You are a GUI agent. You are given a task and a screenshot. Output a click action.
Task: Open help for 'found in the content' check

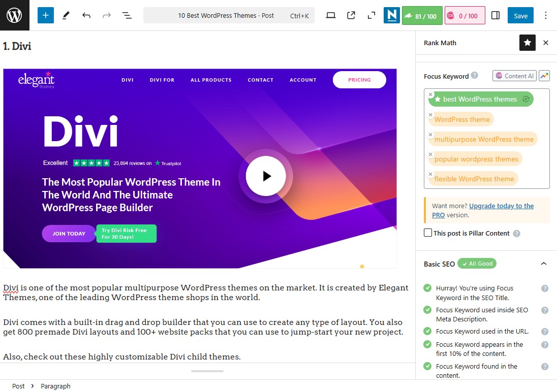[x=545, y=367]
